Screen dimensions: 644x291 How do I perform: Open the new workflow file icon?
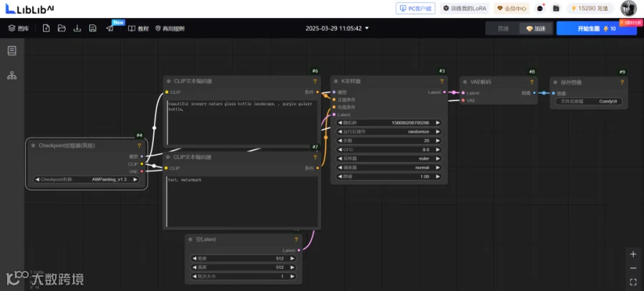pyautogui.click(x=46, y=29)
